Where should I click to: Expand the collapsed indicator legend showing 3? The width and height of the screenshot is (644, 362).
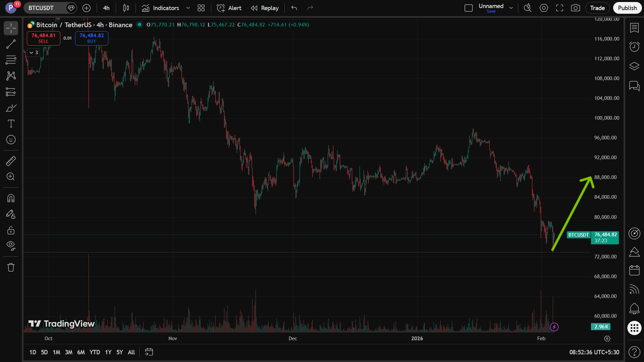click(34, 53)
